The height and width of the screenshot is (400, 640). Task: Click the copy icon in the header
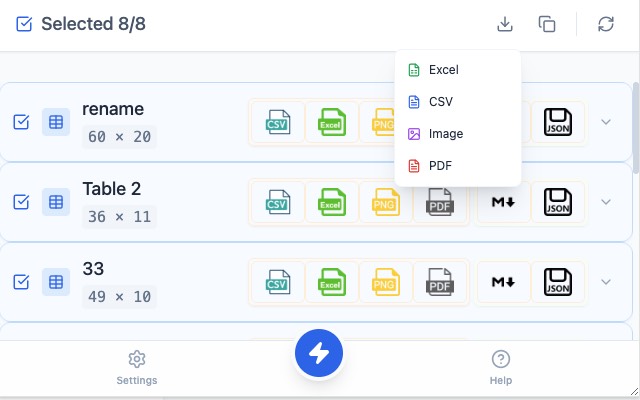pos(547,24)
